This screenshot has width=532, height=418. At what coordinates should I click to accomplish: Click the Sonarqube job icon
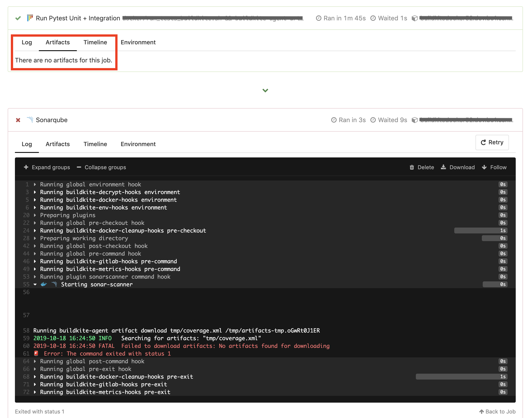pos(30,120)
